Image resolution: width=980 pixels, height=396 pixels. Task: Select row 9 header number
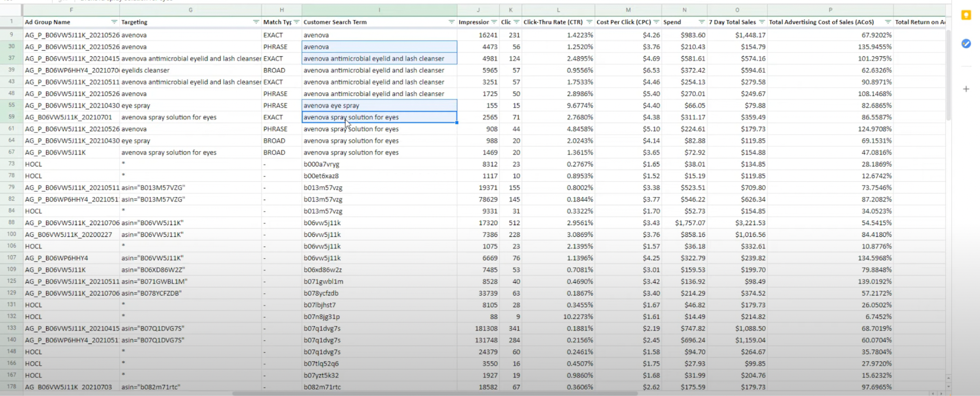12,35
